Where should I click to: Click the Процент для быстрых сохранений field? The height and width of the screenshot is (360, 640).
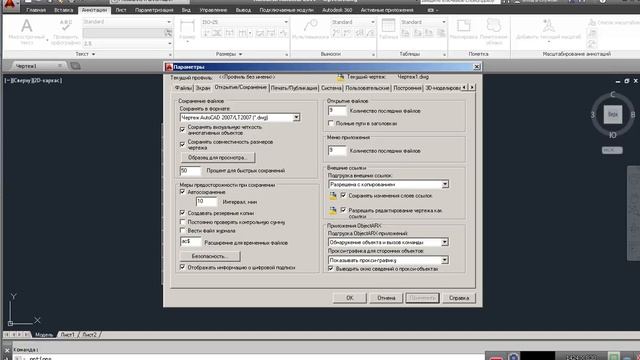[191, 171]
